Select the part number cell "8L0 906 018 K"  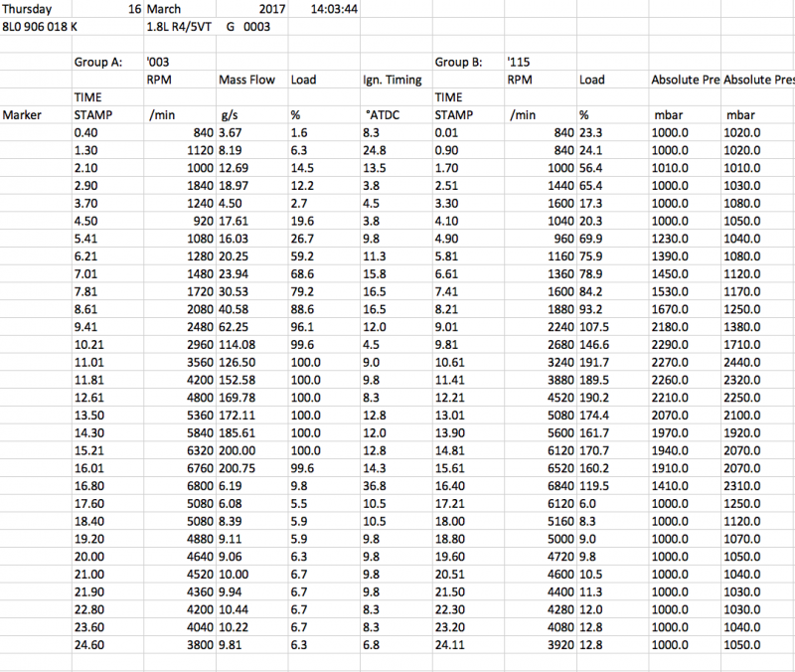click(x=40, y=27)
